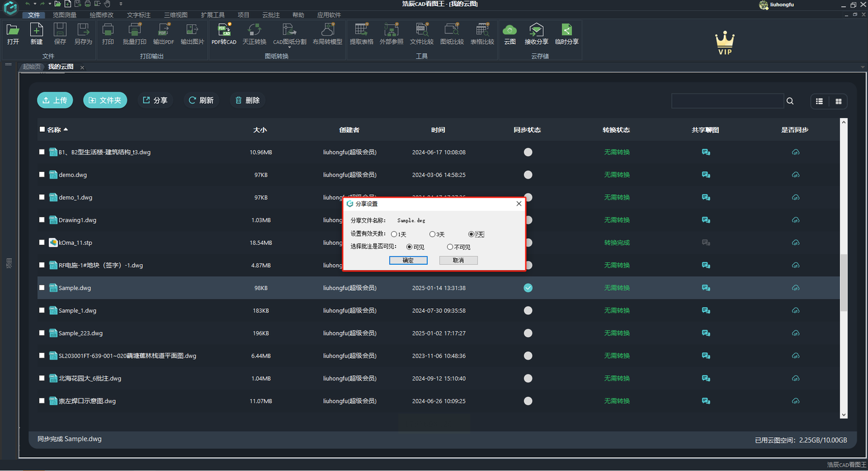Open the 云批注 ribbon tab
Screen dimensions: 868x471
271,15
